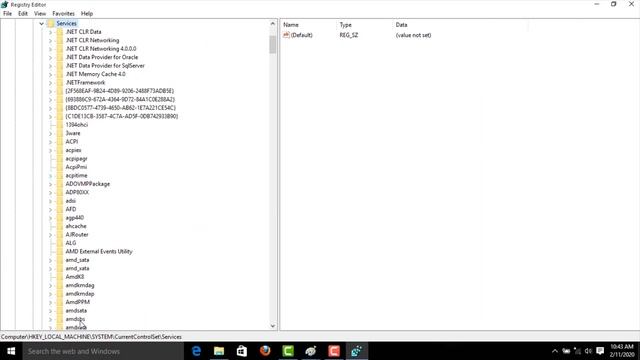Image resolution: width=640 pixels, height=360 pixels.
Task: Click the red recorder icon on taskbar
Action: [334, 351]
